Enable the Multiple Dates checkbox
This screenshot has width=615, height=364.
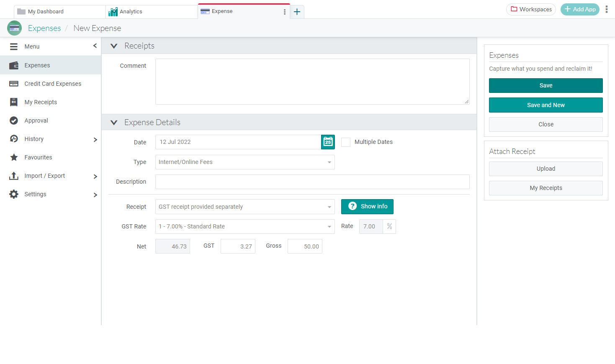click(x=346, y=142)
